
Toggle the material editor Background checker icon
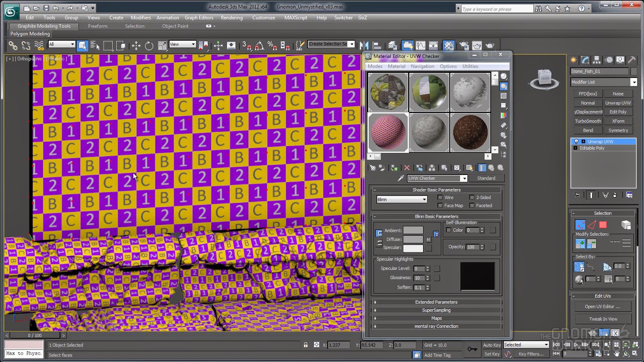point(503,96)
